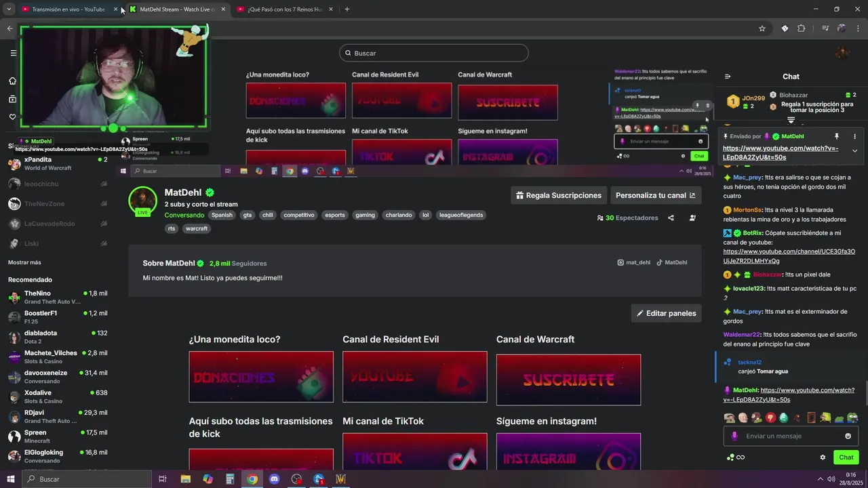
Task: Open File Explorer from the taskbar
Action: pyautogui.click(x=186, y=479)
